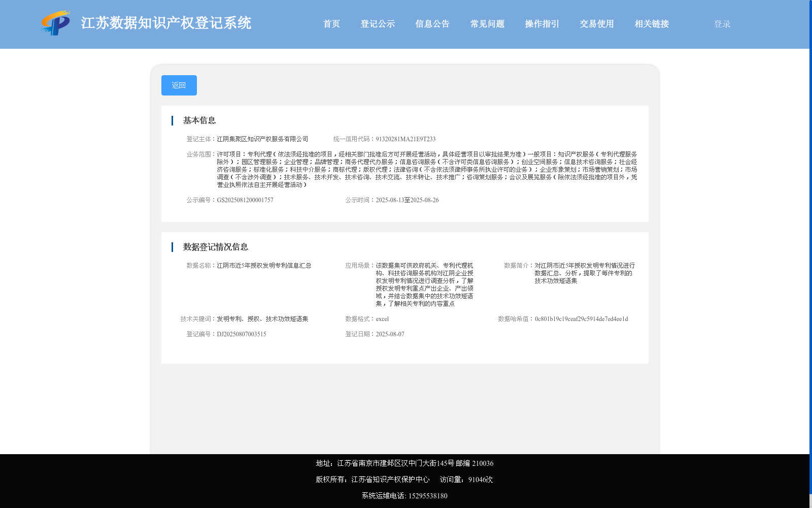Click the data format value excel
This screenshot has width=812, height=508.
(382, 319)
